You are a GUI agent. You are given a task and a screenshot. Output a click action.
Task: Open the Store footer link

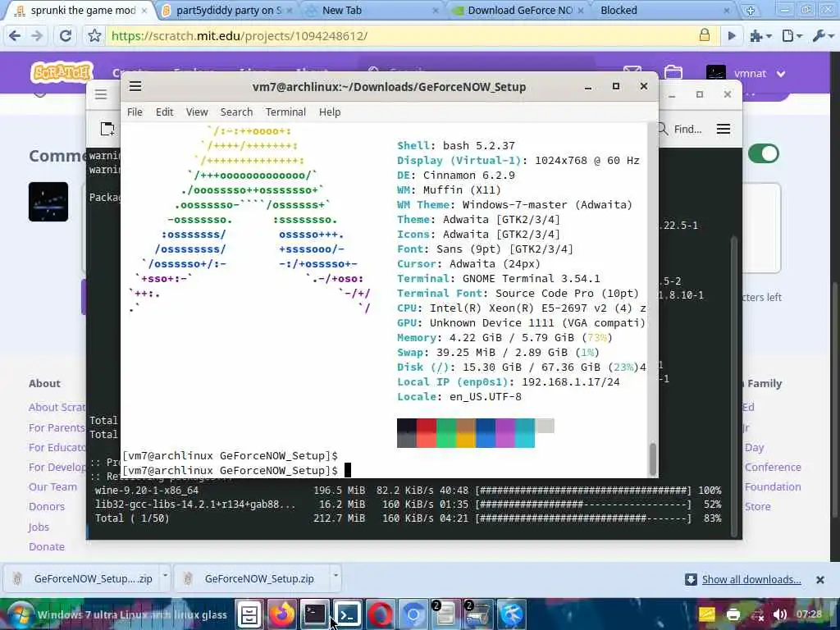757,506
